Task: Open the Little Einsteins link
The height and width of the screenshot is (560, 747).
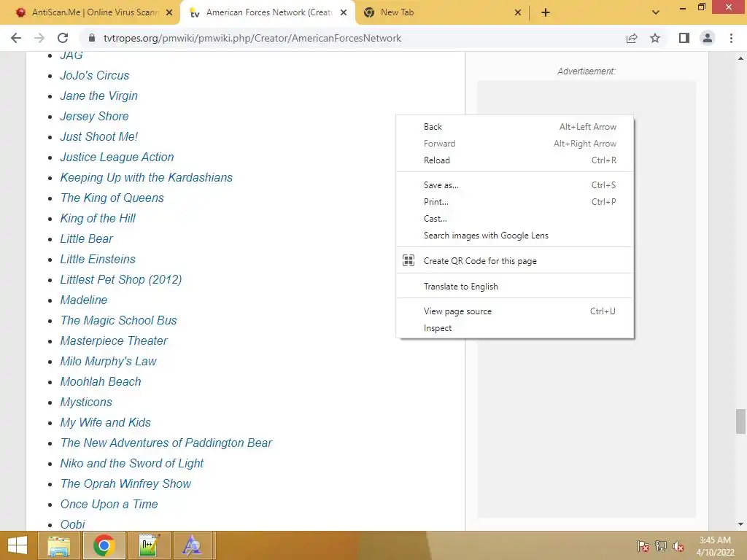Action: click(98, 259)
